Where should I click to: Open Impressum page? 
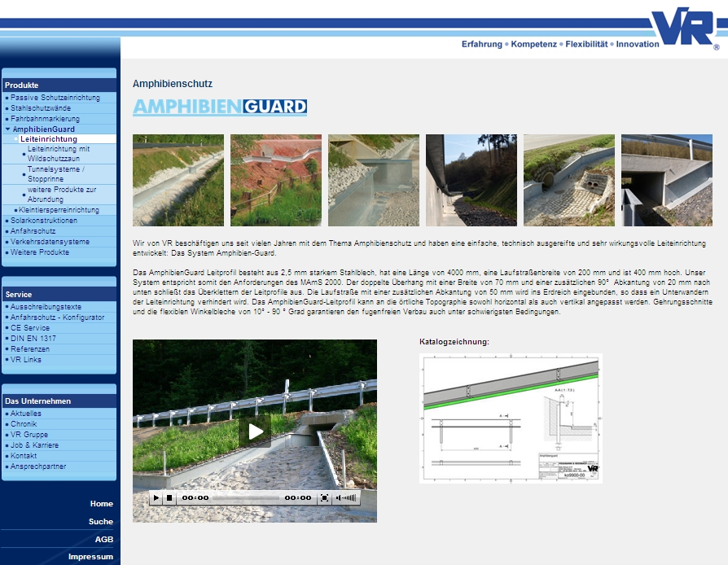[90, 557]
